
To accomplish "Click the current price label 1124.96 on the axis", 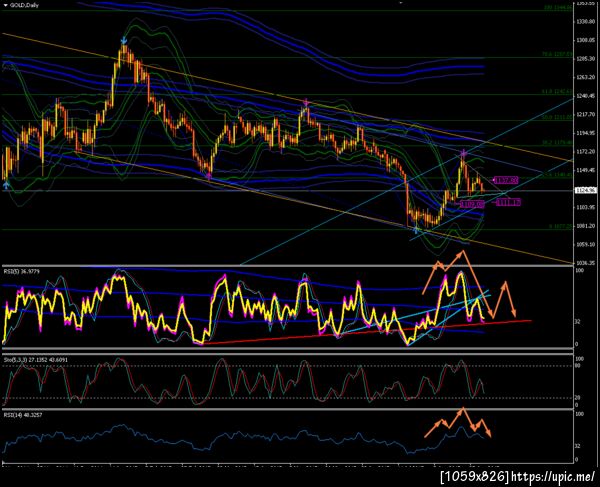I will click(585, 190).
